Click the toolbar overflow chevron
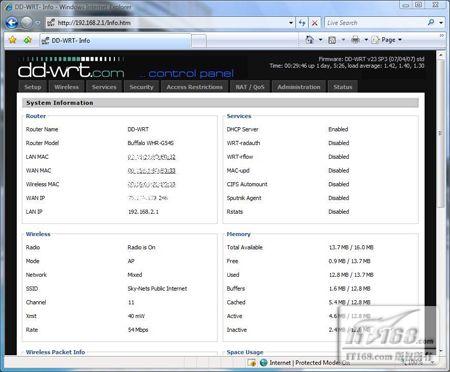 point(442,35)
